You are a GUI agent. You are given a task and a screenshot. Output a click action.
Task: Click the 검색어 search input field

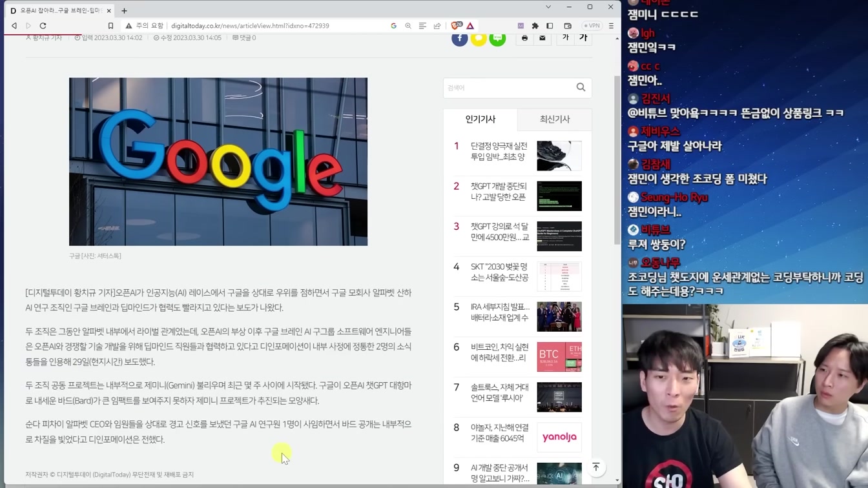click(508, 88)
